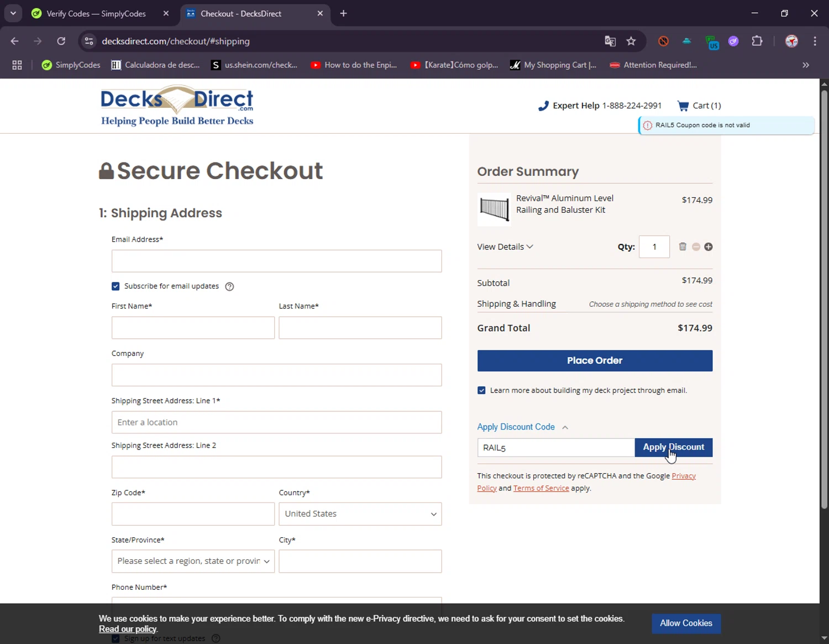Click the Email Address field
This screenshot has width=829, height=644.
click(x=276, y=261)
